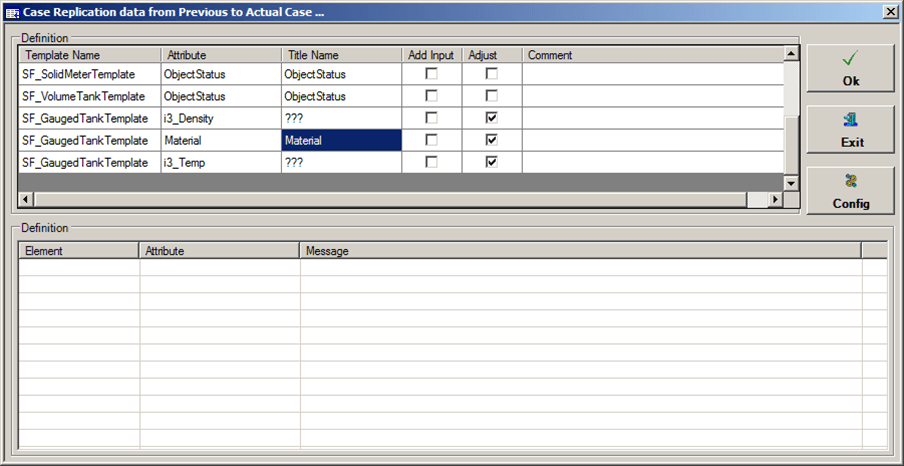The image size is (904, 466).
Task: Uncheck Adjust for Material row
Action: tap(491, 140)
